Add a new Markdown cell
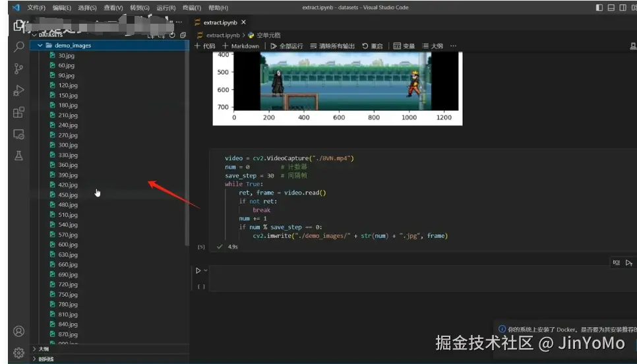The height and width of the screenshot is (364, 637). (x=241, y=46)
